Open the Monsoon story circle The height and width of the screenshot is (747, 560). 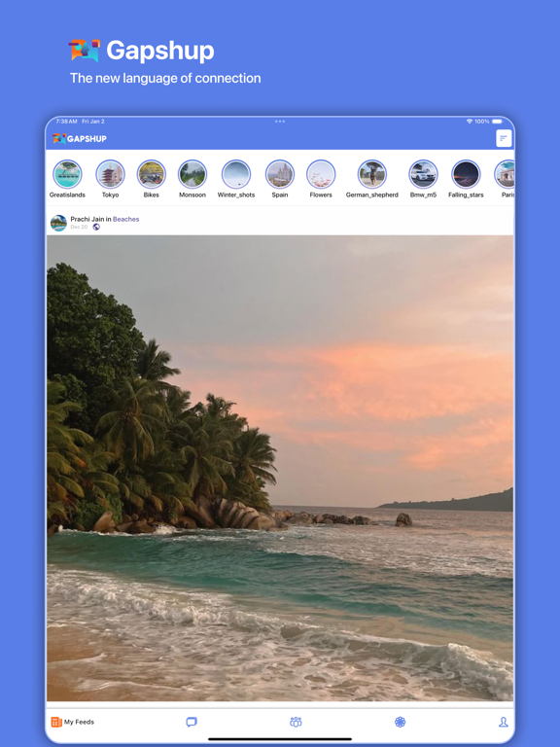pos(192,174)
